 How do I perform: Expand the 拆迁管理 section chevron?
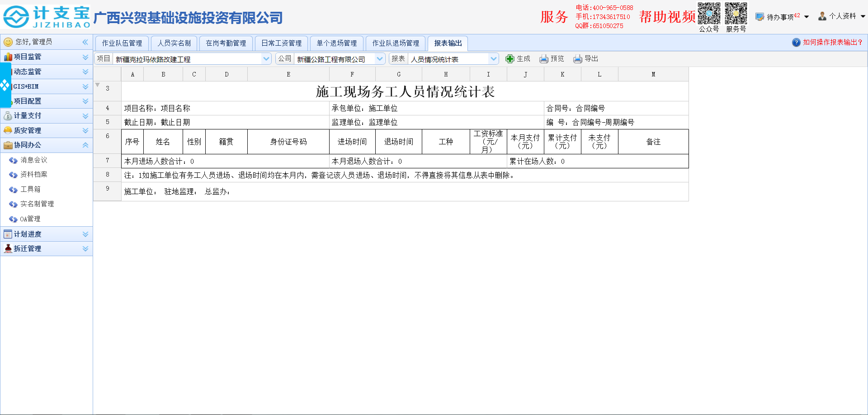tap(85, 249)
